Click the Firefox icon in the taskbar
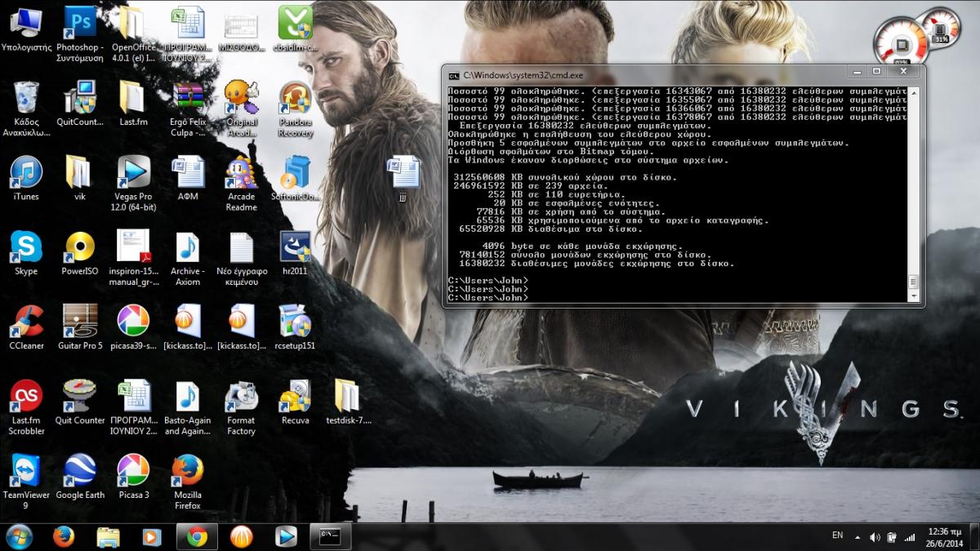Viewport: 980px width, 551px height. point(64,536)
